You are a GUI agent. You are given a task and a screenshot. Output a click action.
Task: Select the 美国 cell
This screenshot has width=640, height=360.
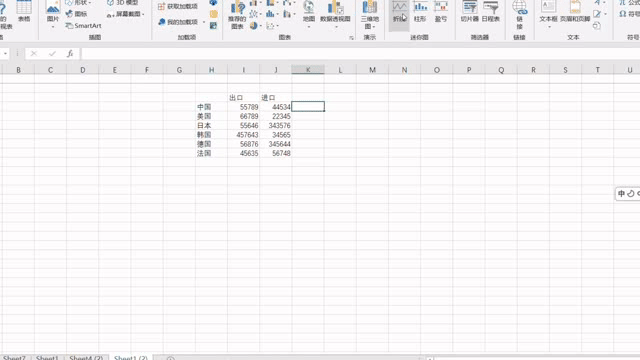[x=211, y=116]
